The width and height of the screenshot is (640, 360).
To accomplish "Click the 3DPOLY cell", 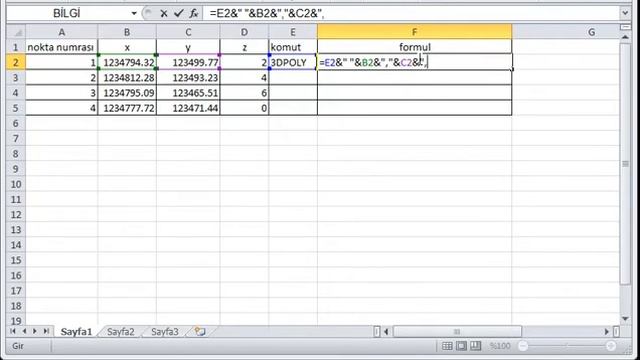I will [293, 62].
